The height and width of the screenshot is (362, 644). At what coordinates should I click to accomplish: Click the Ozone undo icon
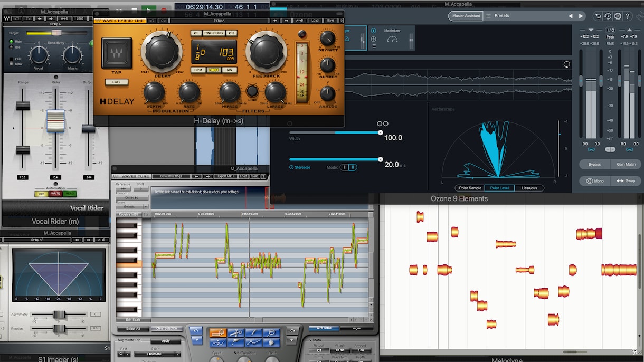pos(598,16)
